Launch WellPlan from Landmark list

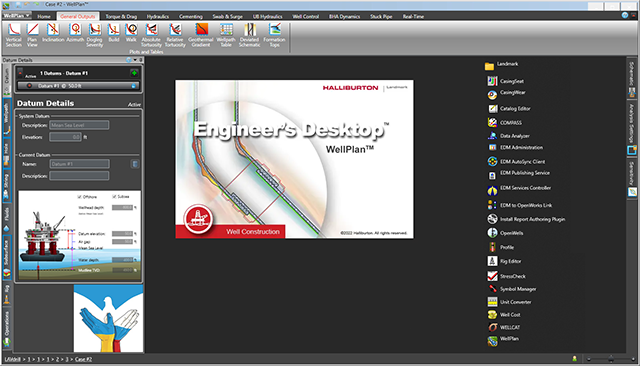[x=503, y=340]
